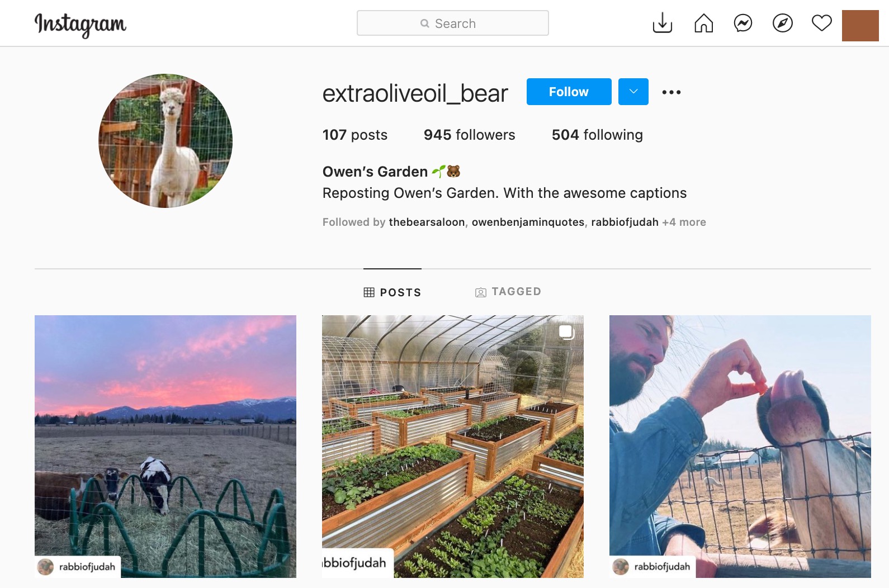
Task: Open activity heart notifications
Action: (821, 23)
